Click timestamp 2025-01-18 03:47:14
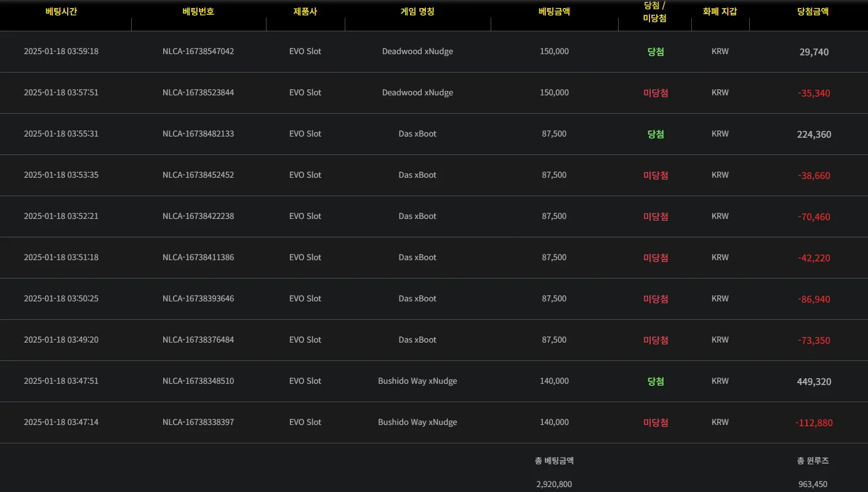Viewport: 868px width, 492px height. tap(61, 423)
